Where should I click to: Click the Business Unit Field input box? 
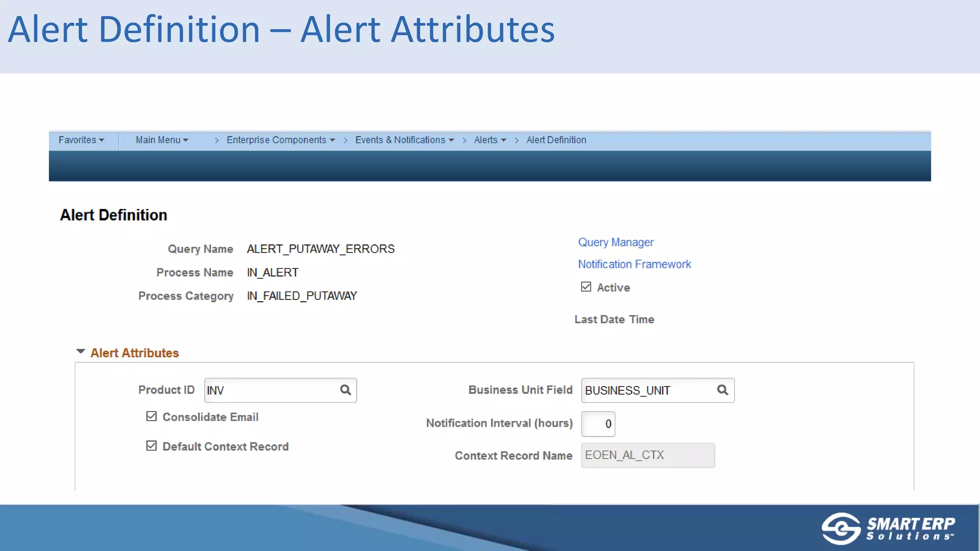(658, 390)
